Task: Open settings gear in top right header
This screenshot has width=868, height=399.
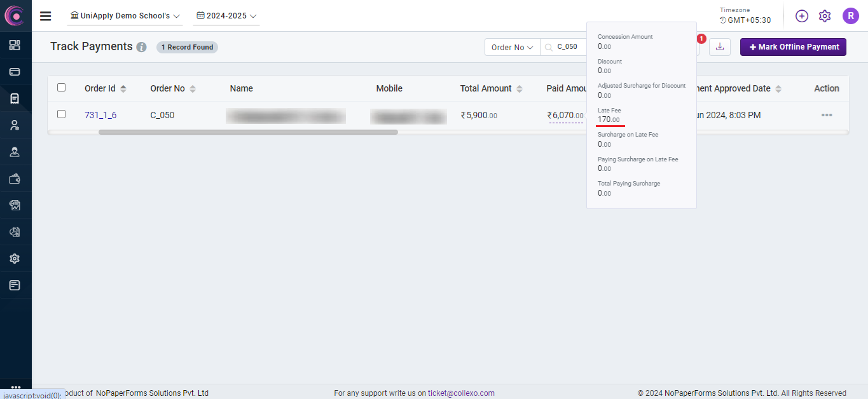Action: (x=824, y=16)
